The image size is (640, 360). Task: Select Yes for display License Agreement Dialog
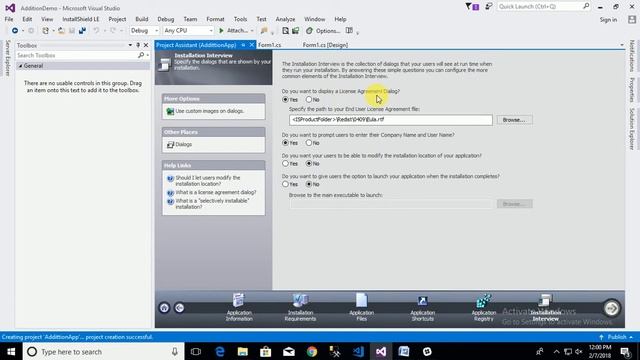(285, 99)
